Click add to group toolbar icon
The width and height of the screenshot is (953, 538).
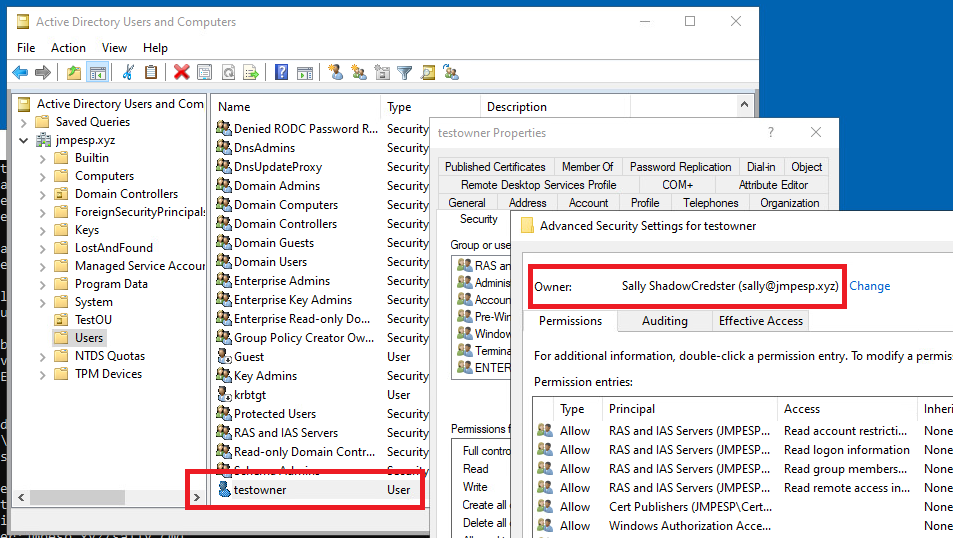pyautogui.click(x=451, y=73)
